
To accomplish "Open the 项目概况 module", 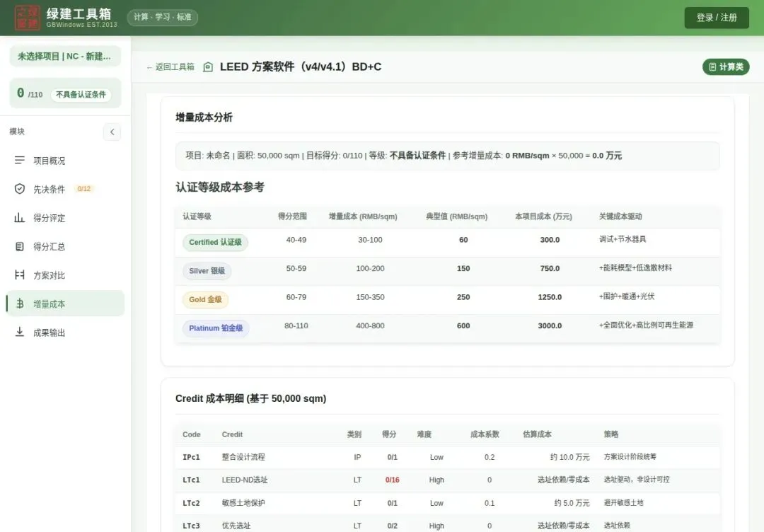I will point(65,161).
